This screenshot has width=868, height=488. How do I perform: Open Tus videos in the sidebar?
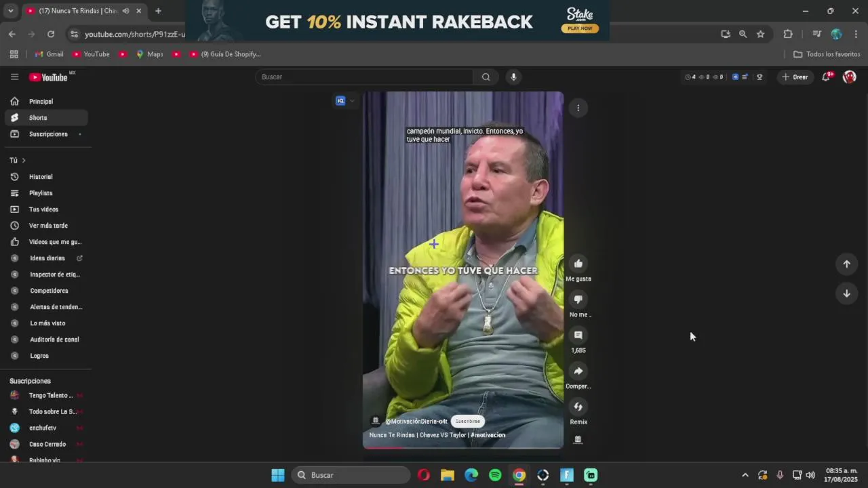(46, 209)
